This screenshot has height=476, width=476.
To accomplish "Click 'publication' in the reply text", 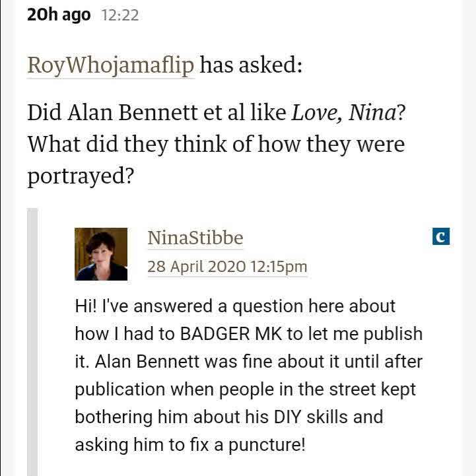I will click(121, 389).
